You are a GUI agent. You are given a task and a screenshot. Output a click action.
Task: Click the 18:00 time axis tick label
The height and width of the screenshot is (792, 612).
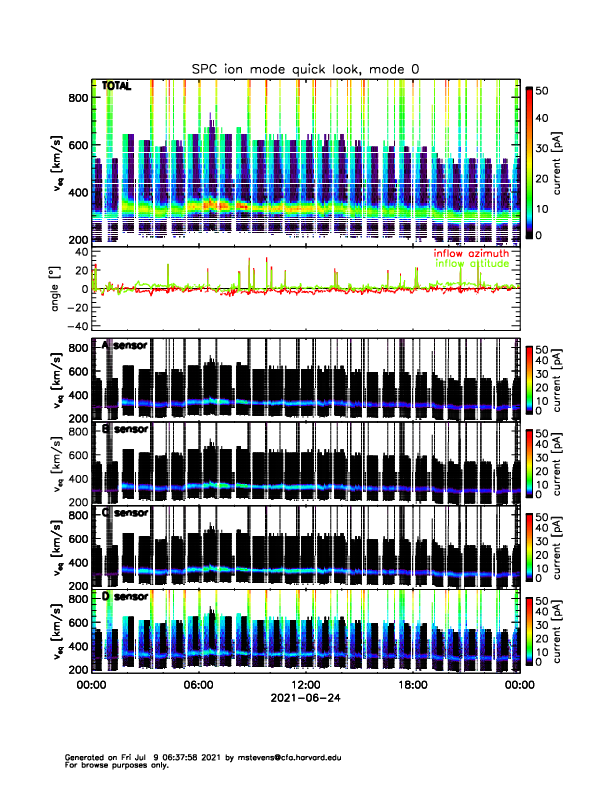tap(412, 685)
